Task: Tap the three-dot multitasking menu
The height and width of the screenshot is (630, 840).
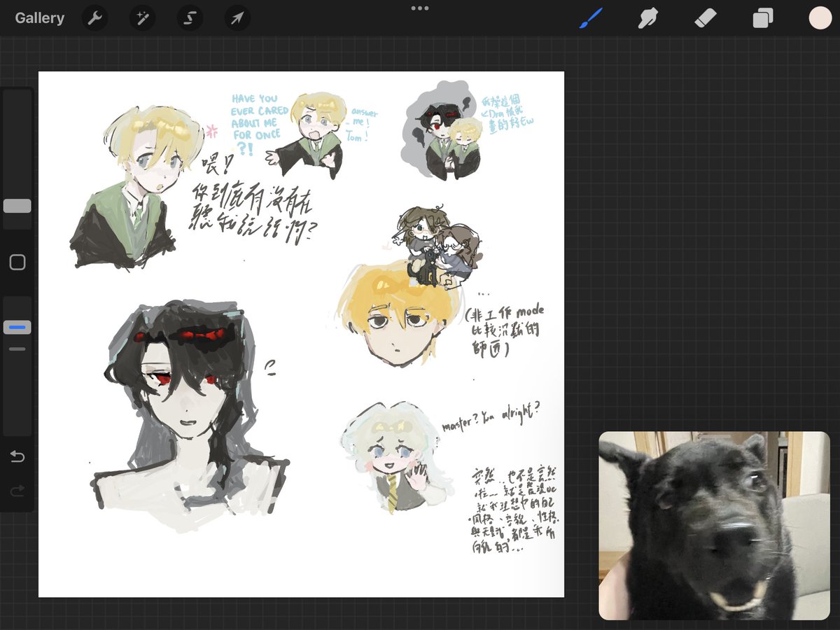Action: 420,8
